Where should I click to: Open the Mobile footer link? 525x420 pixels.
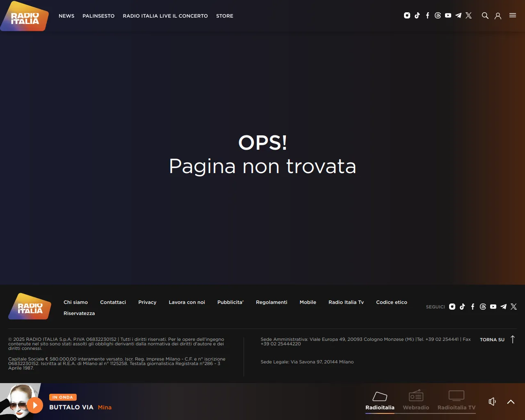point(308,302)
